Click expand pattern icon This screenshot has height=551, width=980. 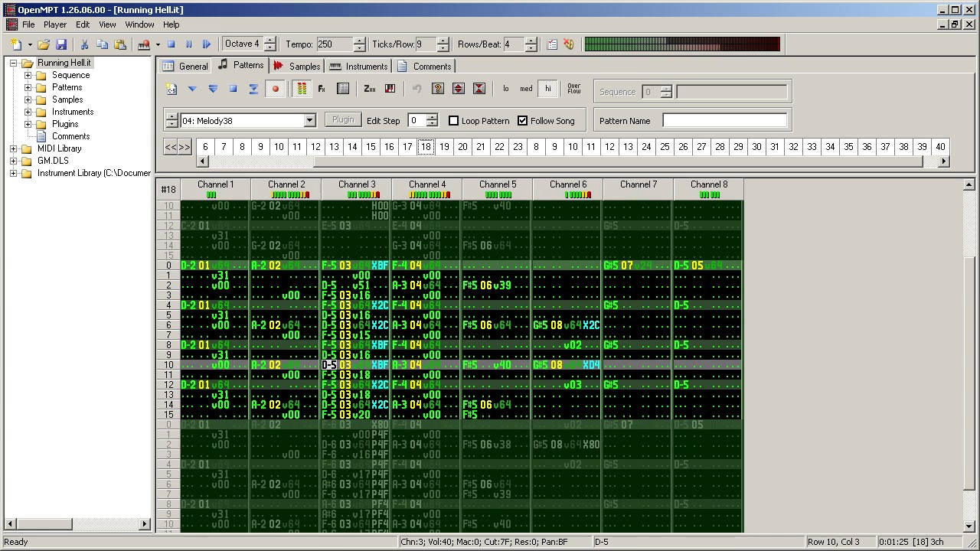point(459,89)
